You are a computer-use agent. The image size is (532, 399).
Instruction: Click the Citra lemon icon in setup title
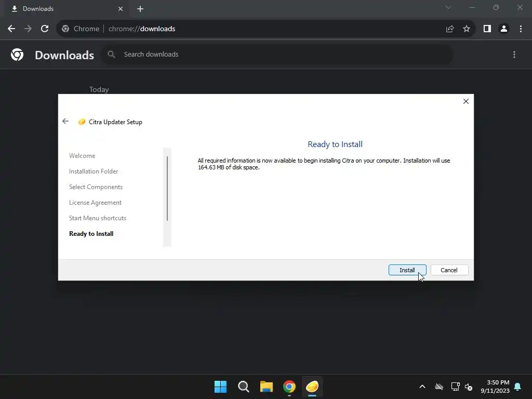pos(82,122)
